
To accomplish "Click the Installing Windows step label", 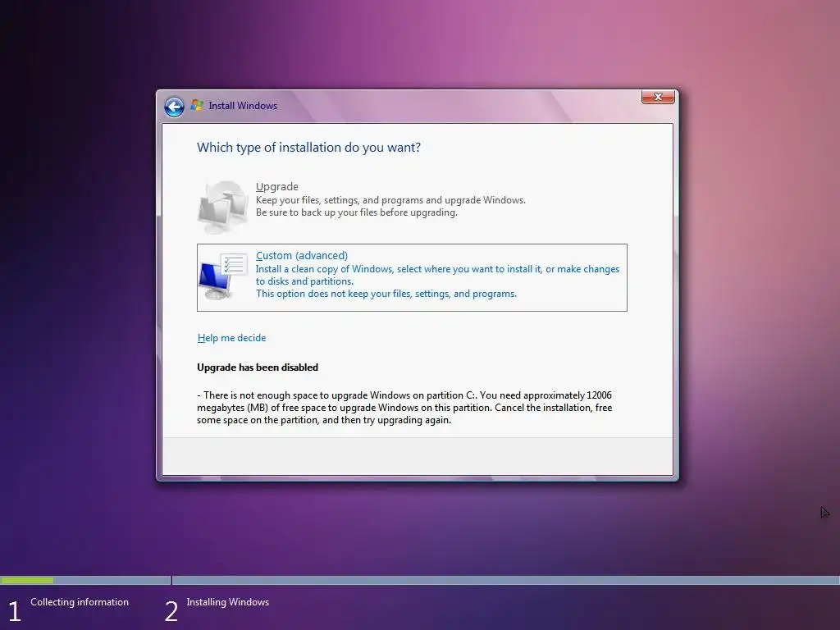I will [x=228, y=602].
